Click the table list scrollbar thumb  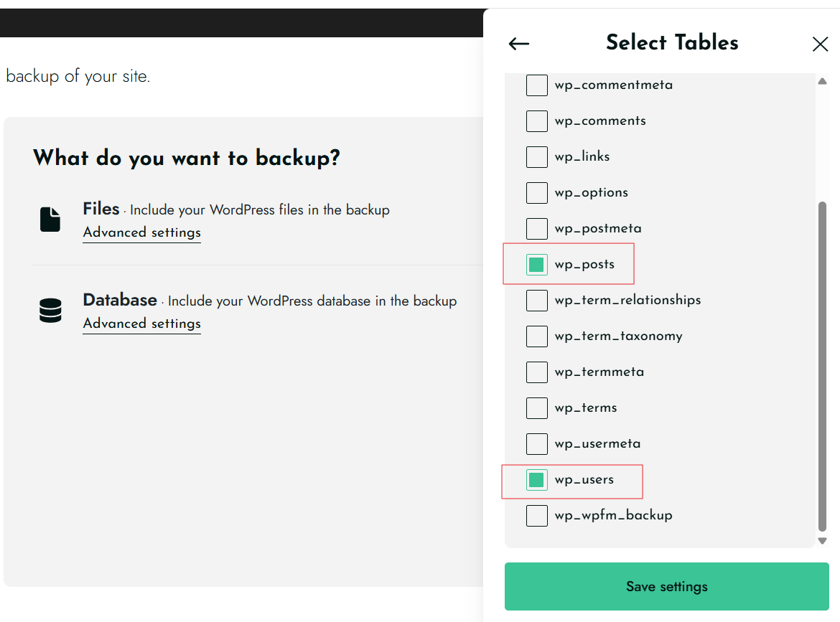(823, 366)
